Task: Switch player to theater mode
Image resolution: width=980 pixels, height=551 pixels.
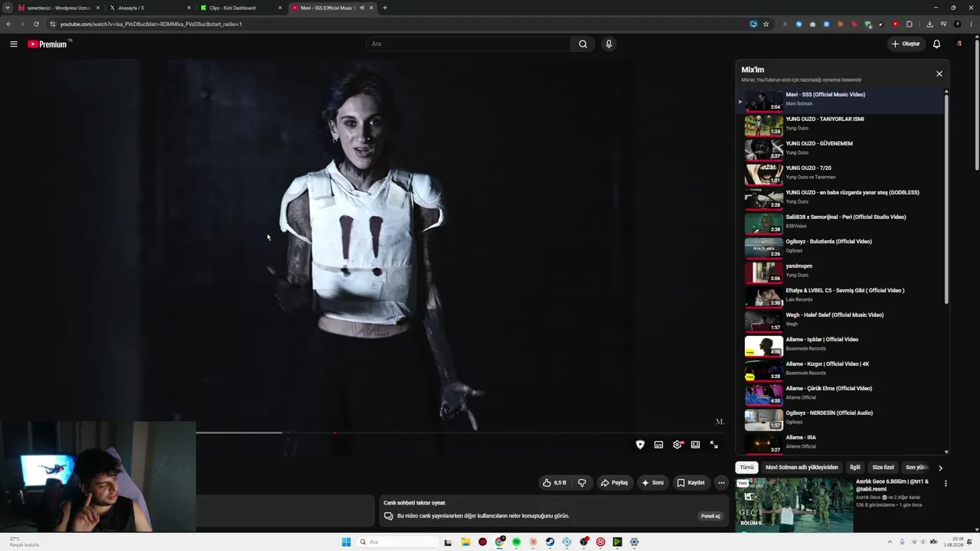Action: coord(695,445)
